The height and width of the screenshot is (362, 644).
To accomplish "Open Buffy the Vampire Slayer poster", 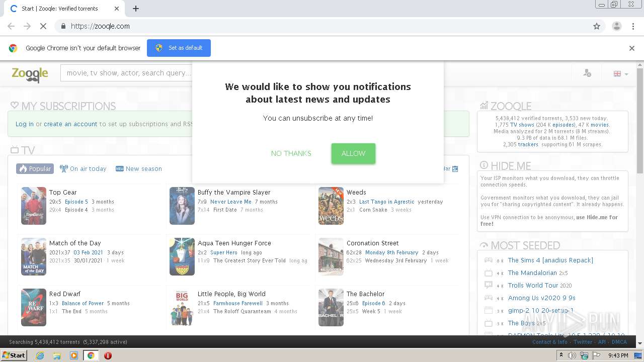I will [x=182, y=206].
